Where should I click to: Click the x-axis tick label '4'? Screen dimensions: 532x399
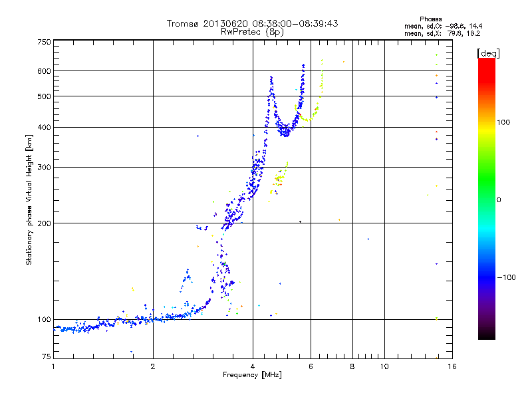253,366
